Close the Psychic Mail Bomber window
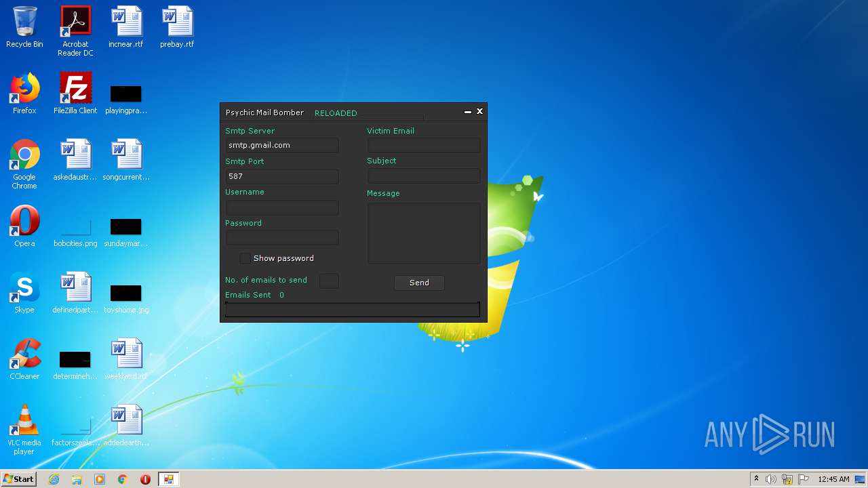 pos(479,111)
